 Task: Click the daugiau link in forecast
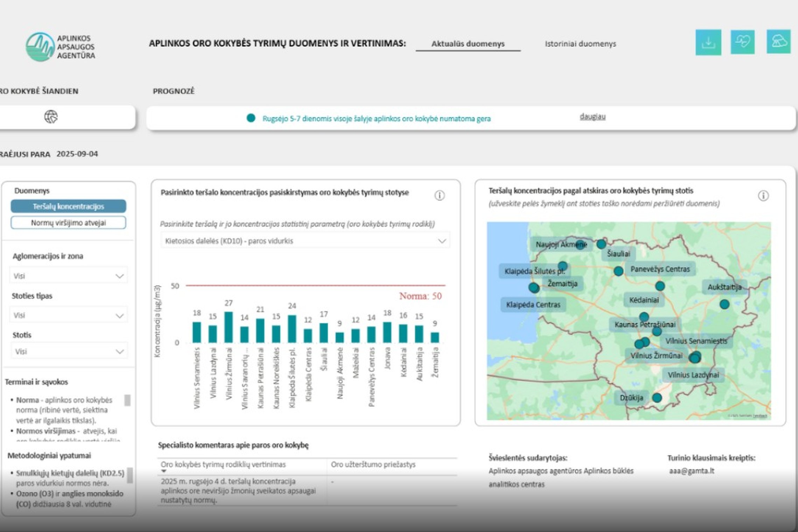tap(593, 117)
